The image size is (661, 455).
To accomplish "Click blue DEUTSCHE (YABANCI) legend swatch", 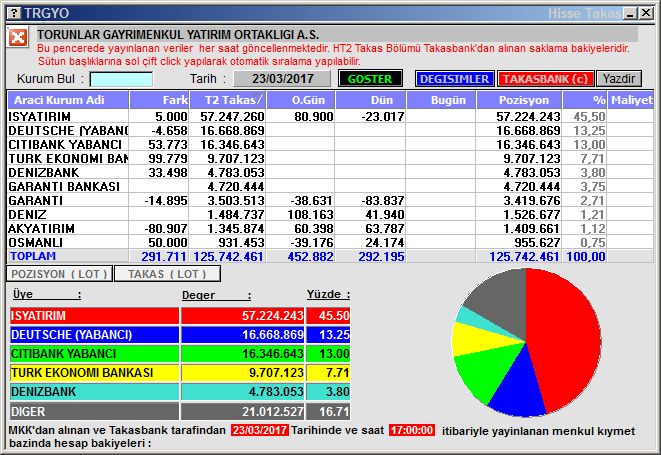I will click(x=94, y=335).
